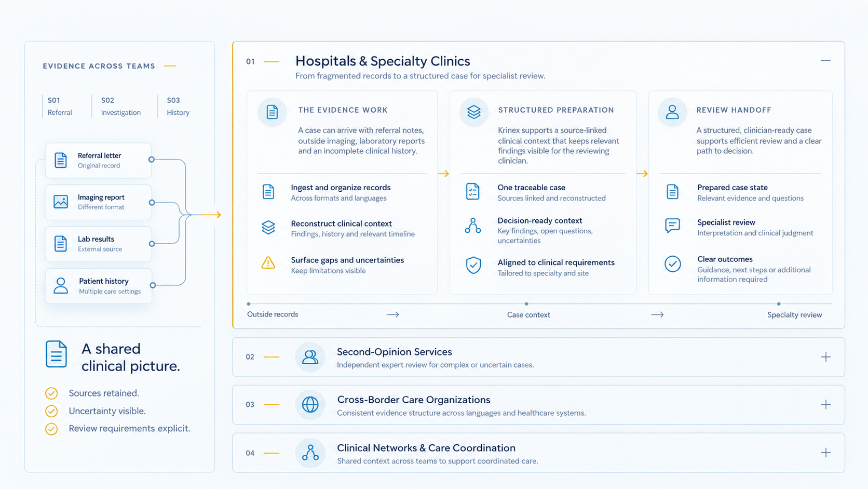This screenshot has height=489, width=868.
Task: Click the Patient history connector node
Action: click(153, 285)
